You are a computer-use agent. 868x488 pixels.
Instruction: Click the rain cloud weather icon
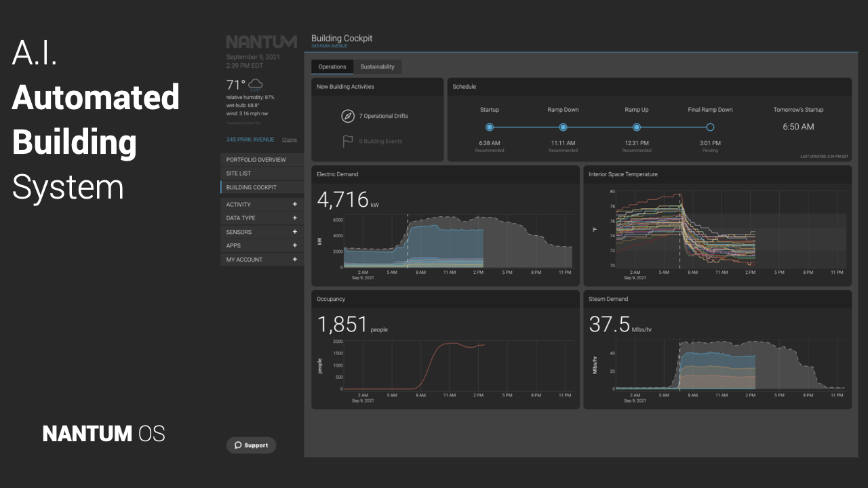point(256,85)
